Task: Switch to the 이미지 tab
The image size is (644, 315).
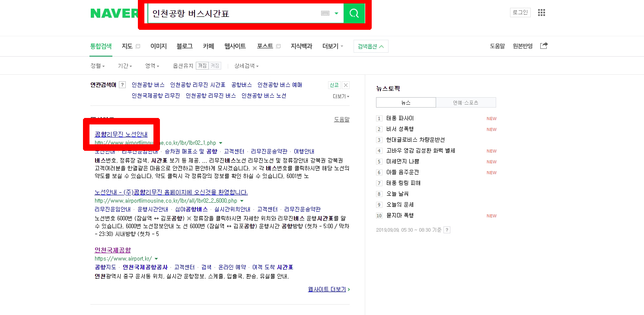Action: [159, 46]
